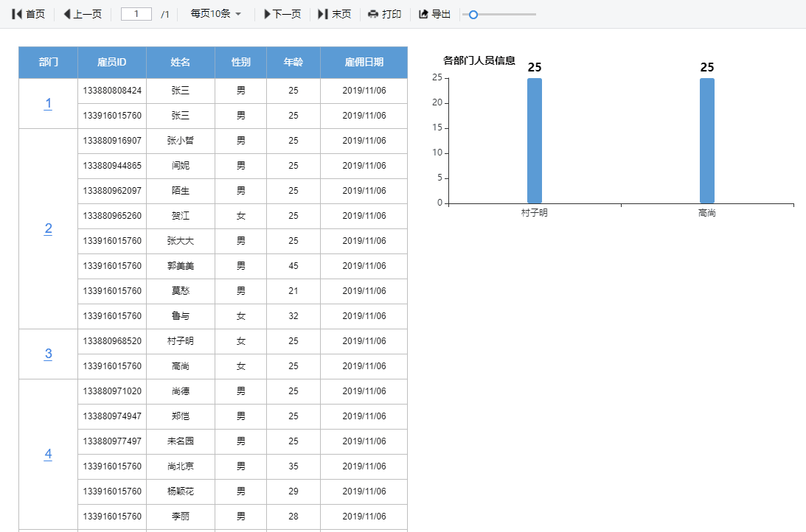Open department 4 link
This screenshot has height=532, width=806.
point(48,454)
